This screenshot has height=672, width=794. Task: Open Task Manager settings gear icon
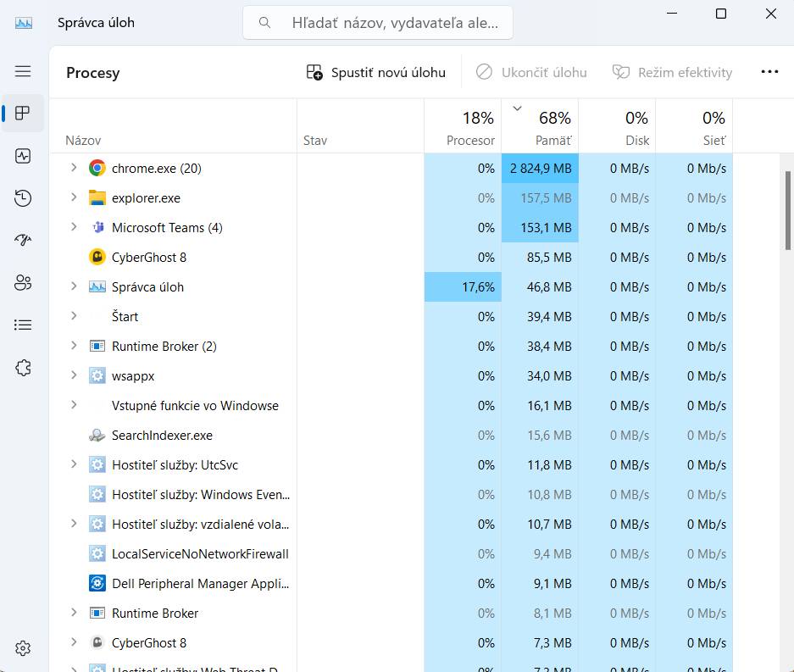click(23, 648)
